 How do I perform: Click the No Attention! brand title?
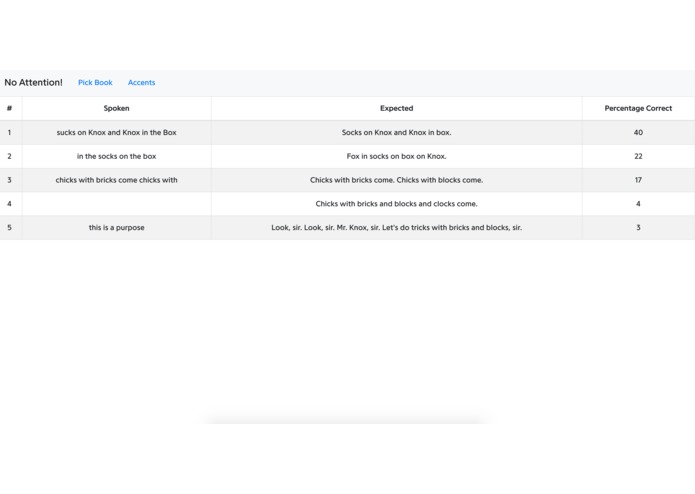(33, 82)
